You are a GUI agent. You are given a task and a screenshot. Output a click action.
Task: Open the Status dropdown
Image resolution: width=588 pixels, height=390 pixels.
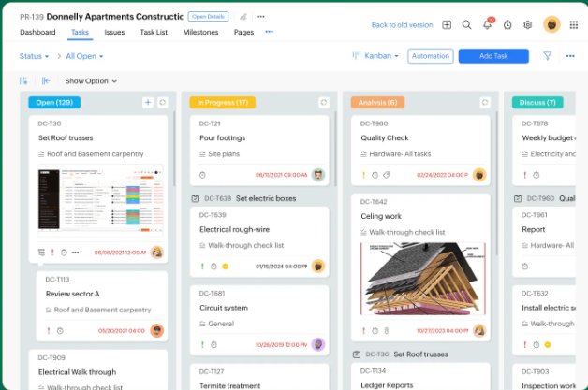tap(34, 56)
